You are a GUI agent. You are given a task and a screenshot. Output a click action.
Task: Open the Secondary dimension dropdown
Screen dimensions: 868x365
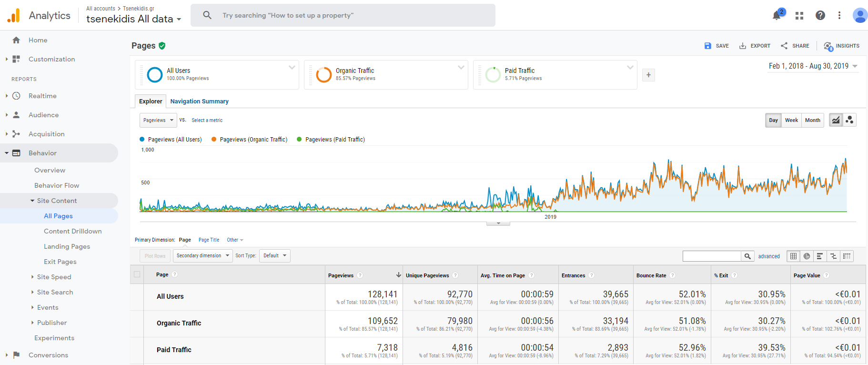coord(202,255)
